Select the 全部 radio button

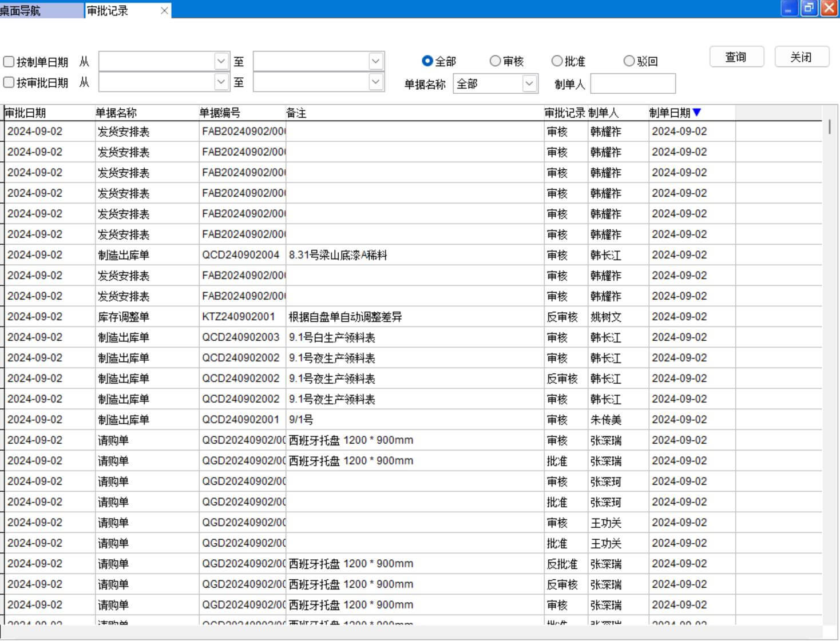point(427,61)
